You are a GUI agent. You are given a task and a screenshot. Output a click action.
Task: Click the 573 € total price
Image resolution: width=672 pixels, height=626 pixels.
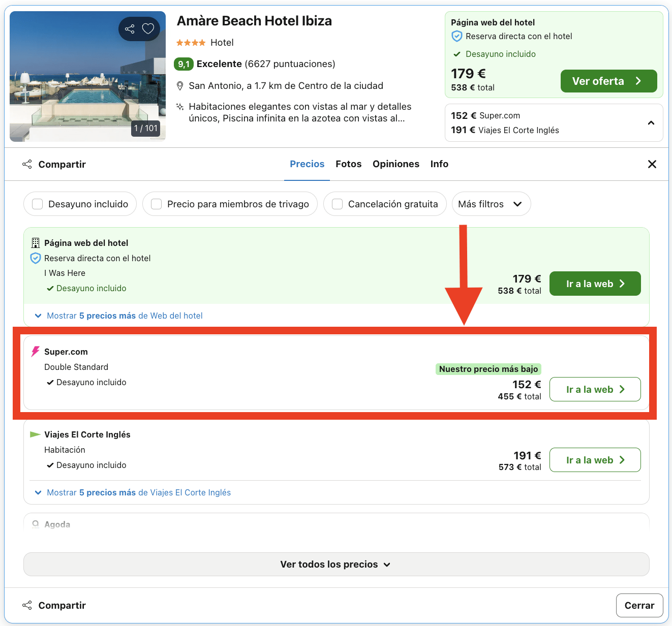[x=520, y=467]
